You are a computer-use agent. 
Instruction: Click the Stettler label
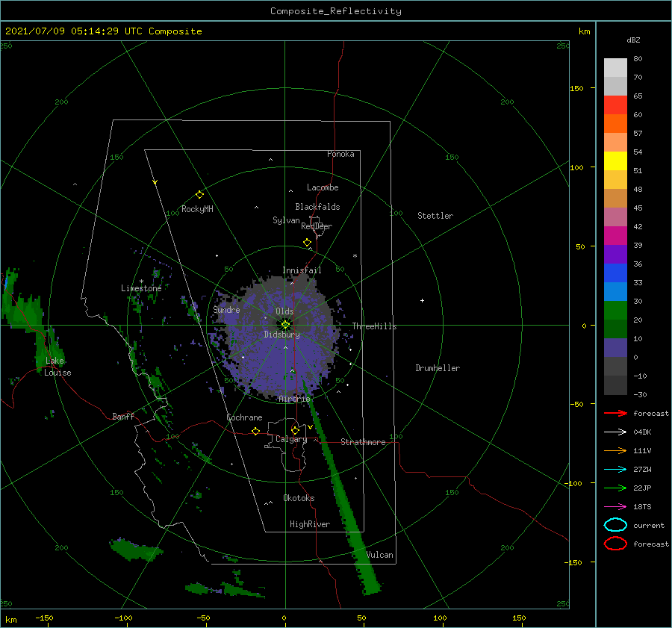[435, 216]
